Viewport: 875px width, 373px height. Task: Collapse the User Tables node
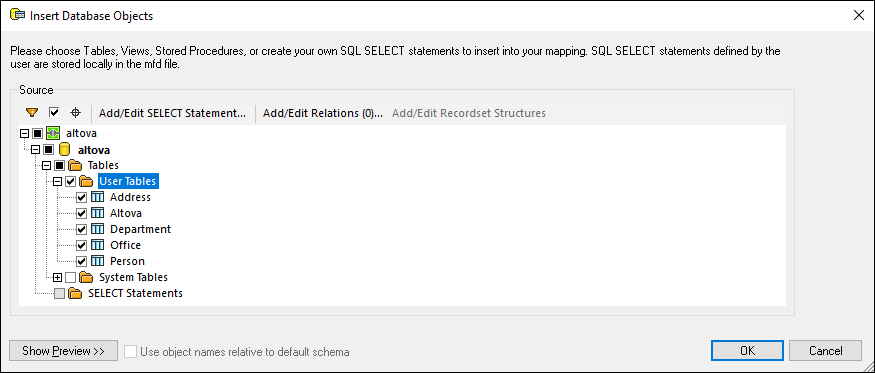[57, 181]
